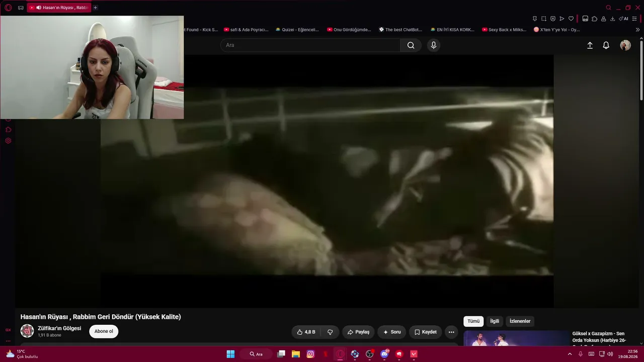The image size is (644, 362).
Task: Open 'safi & Ada Poyraci...' bookmark
Action: [x=246, y=30]
